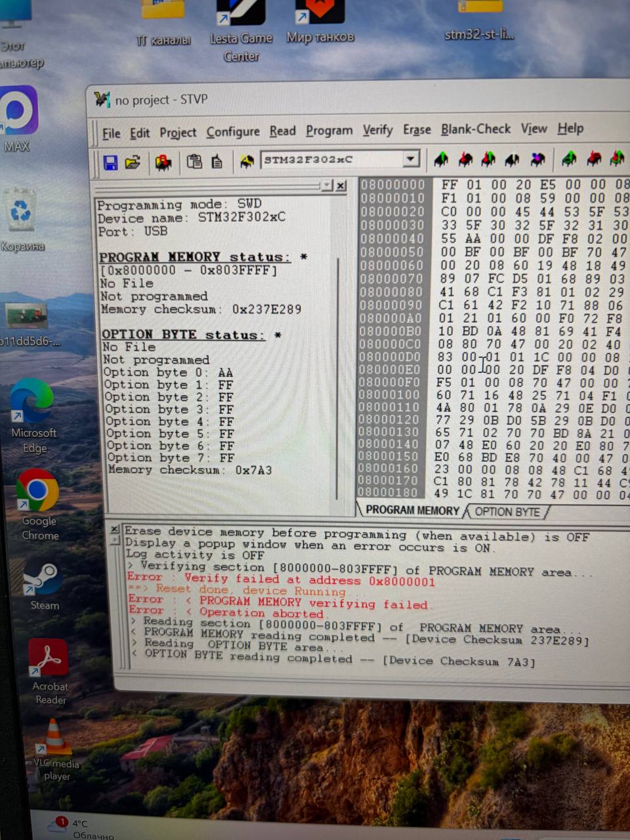Open Google Chrome desktop shortcut

coord(38,492)
